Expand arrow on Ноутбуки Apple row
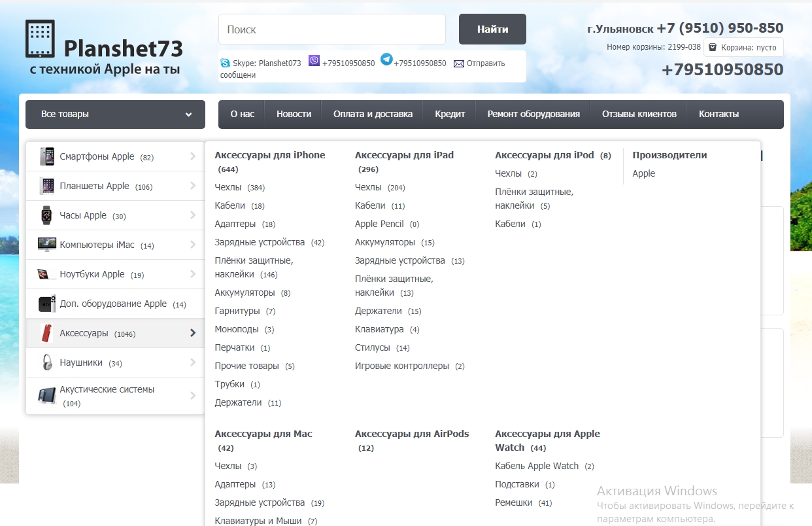The width and height of the screenshot is (812, 526). (193, 274)
